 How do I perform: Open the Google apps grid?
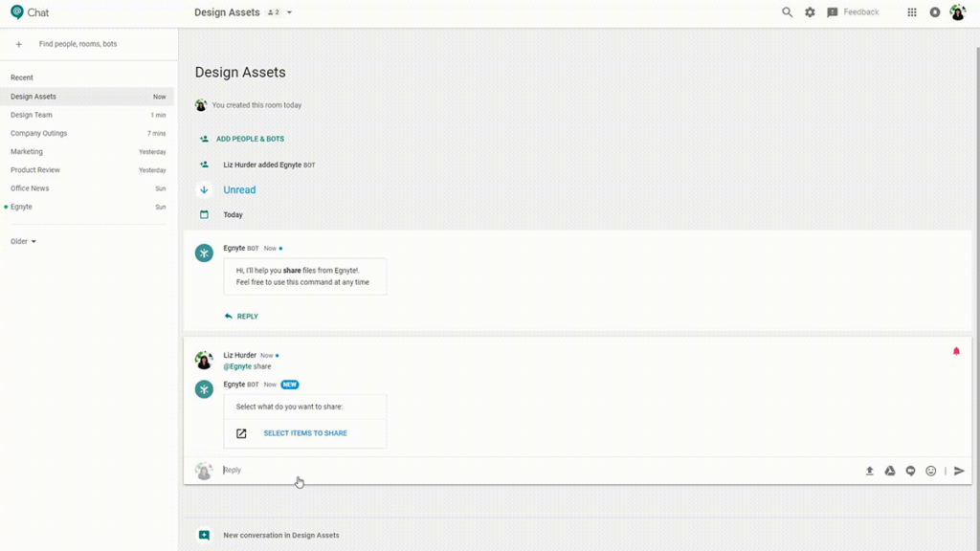[912, 12]
